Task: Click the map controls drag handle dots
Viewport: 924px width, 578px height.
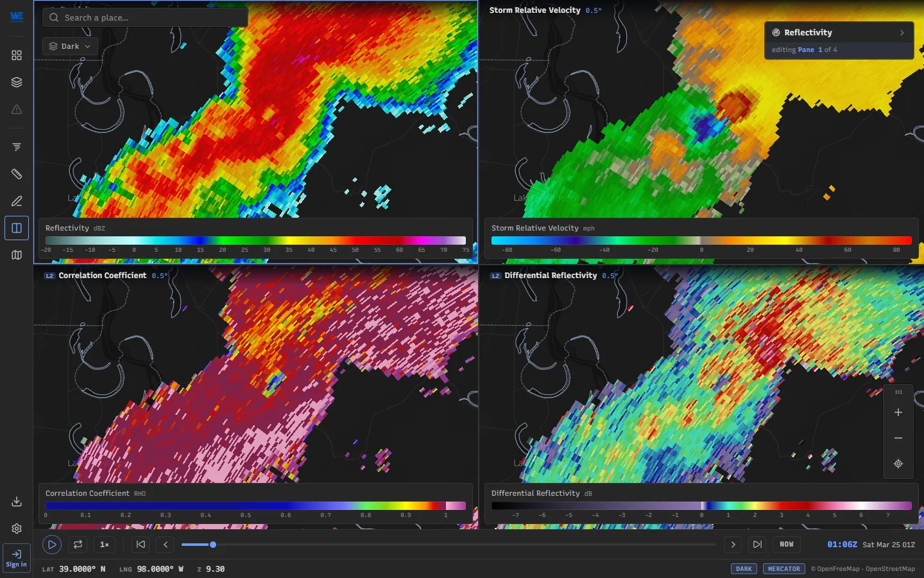Action: 898,392
